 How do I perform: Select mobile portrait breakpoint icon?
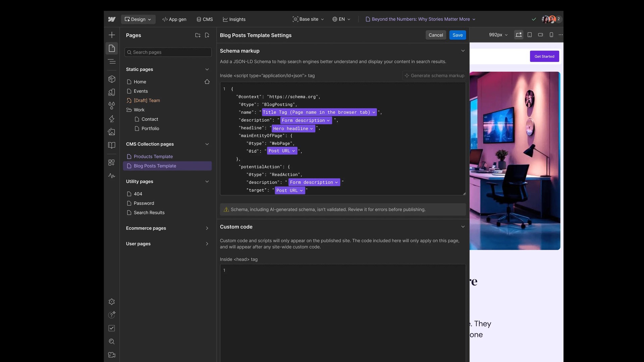551,35
